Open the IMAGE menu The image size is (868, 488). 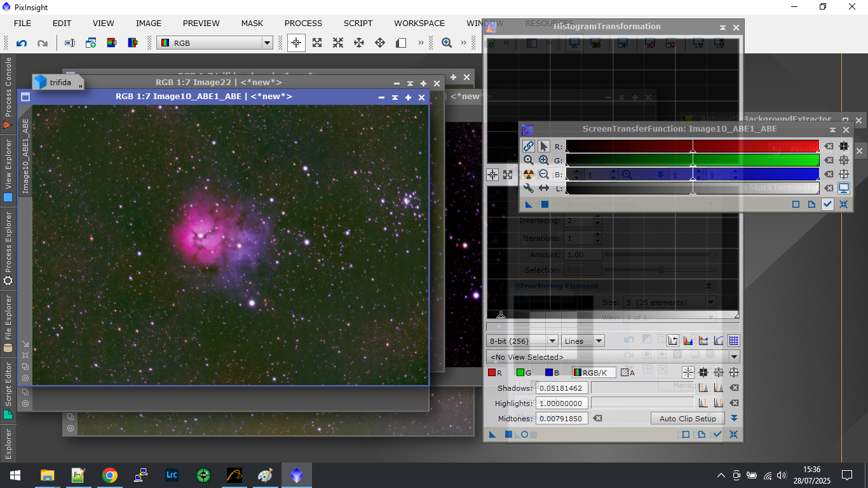149,23
